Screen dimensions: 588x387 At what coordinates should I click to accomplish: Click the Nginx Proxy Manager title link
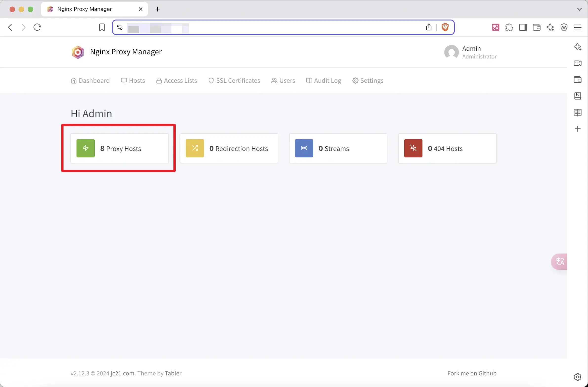pos(126,52)
